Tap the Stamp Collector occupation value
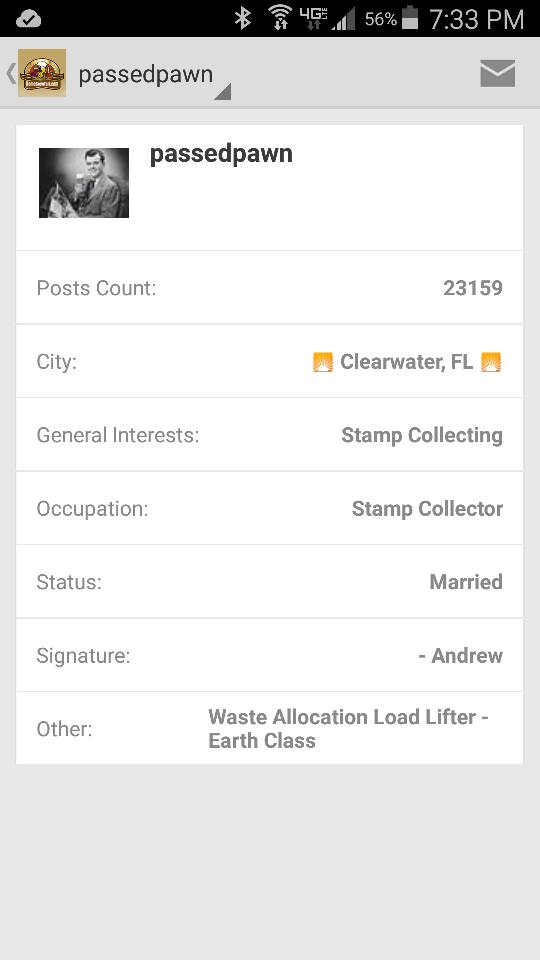The height and width of the screenshot is (960, 540). tap(427, 509)
